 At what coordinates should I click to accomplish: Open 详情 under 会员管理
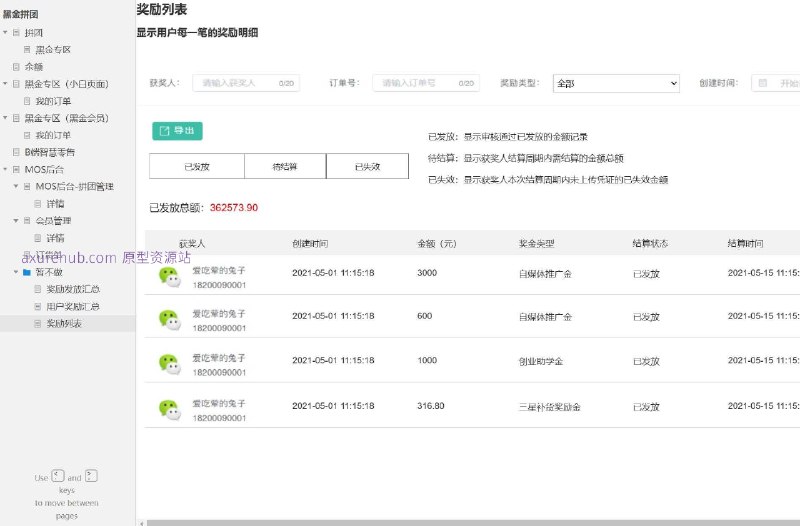click(55, 238)
